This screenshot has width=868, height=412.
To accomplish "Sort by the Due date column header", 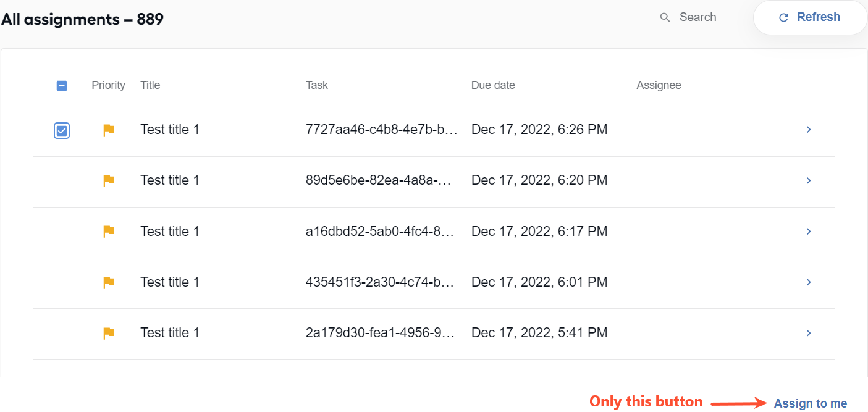I will (493, 85).
